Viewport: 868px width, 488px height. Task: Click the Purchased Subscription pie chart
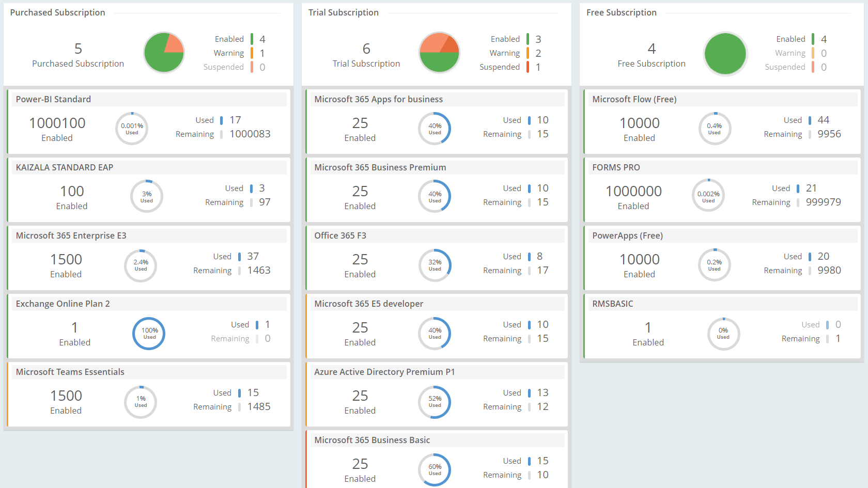click(164, 52)
